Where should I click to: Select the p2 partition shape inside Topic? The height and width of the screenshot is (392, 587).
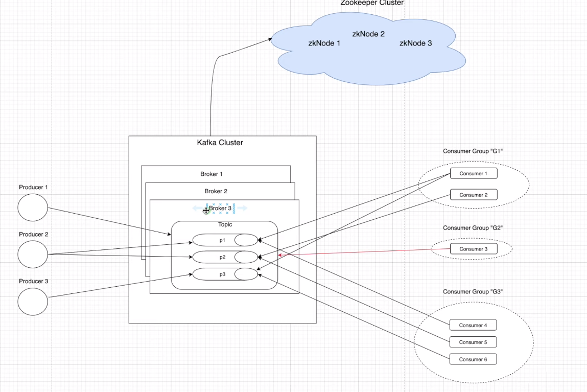click(x=222, y=257)
